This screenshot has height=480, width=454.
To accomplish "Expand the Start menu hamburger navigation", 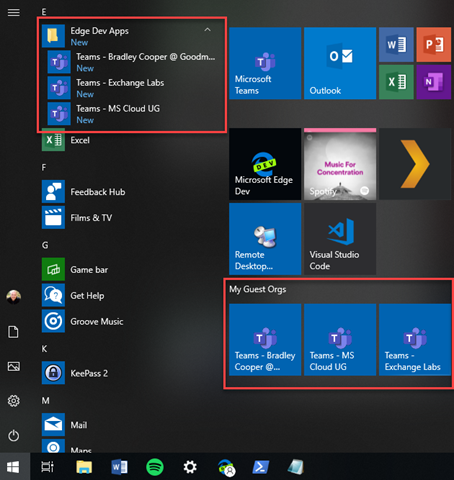I will (x=14, y=13).
